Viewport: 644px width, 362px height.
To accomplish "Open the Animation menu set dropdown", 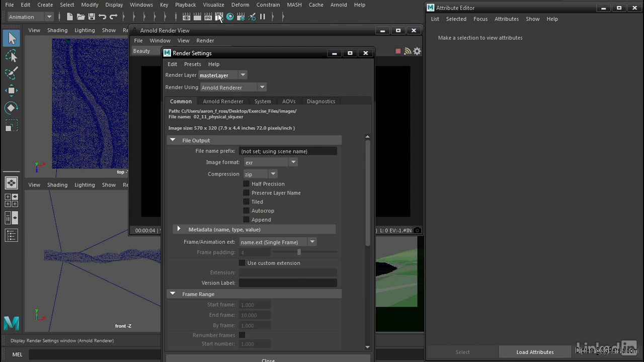I will pyautogui.click(x=30, y=17).
